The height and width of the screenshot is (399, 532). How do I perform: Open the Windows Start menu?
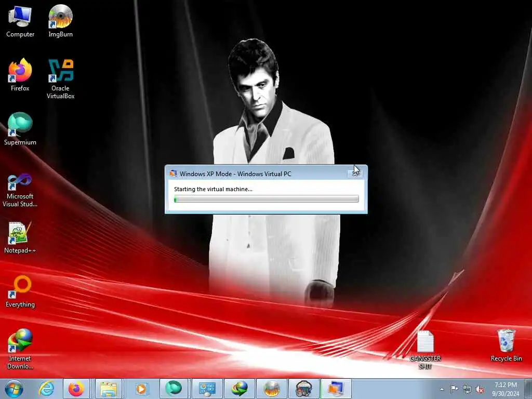coord(14,389)
